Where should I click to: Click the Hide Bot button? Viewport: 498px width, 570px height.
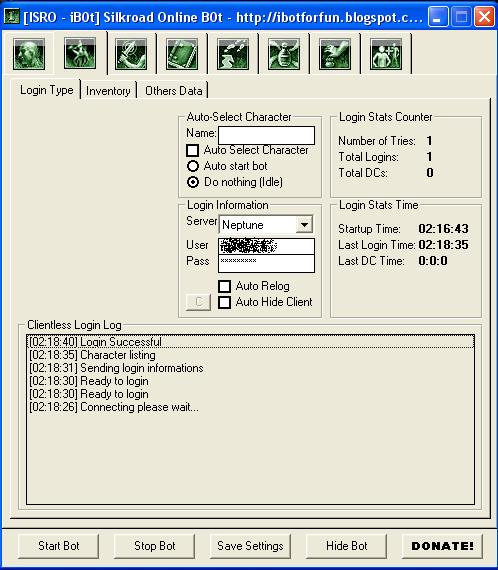(346, 546)
